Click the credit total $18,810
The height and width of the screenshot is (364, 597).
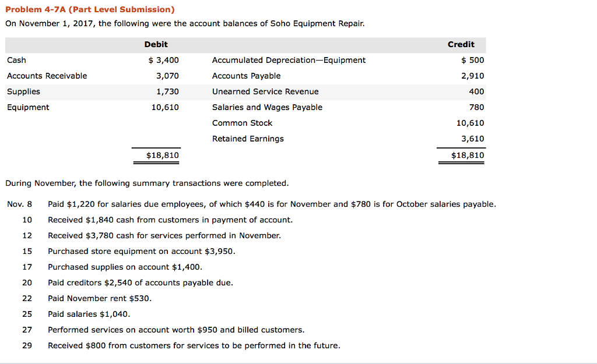[x=468, y=155]
